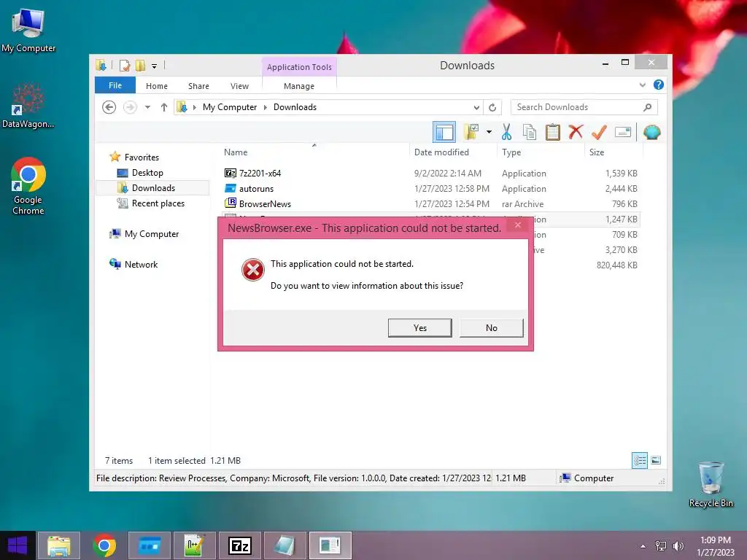Open Desktop in the navigation pane
Screen dimensions: 747x560
(x=147, y=173)
